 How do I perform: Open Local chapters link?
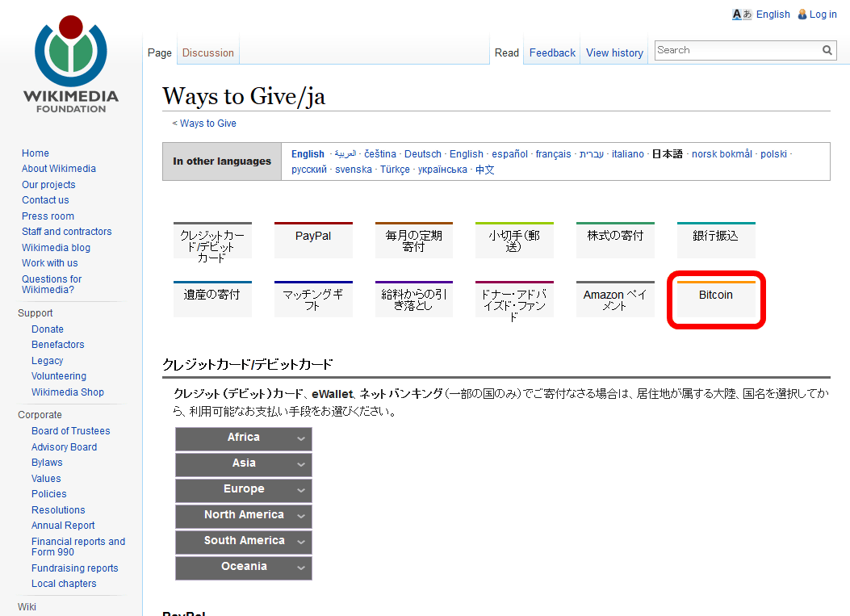tap(64, 584)
